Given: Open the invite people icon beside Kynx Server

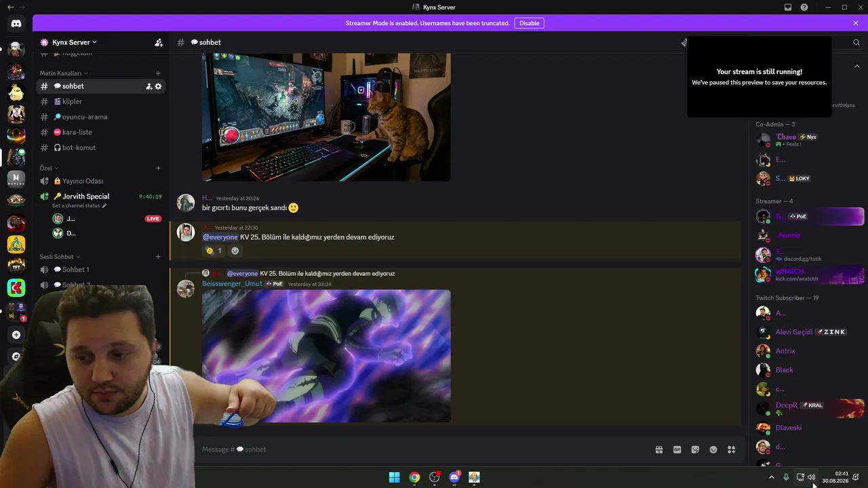Looking at the screenshot, I should click(x=159, y=42).
